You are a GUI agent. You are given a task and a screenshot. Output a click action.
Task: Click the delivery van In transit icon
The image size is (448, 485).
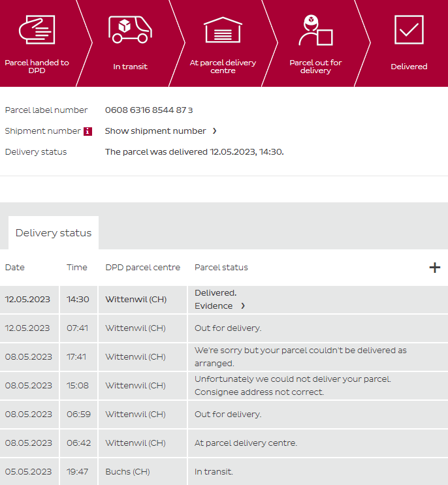(x=130, y=29)
